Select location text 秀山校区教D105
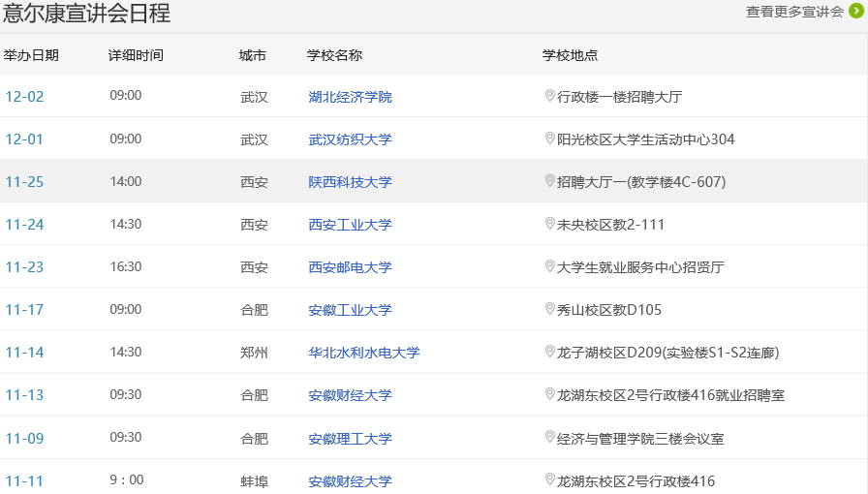Screen dimensions: 868x494 point(609,310)
